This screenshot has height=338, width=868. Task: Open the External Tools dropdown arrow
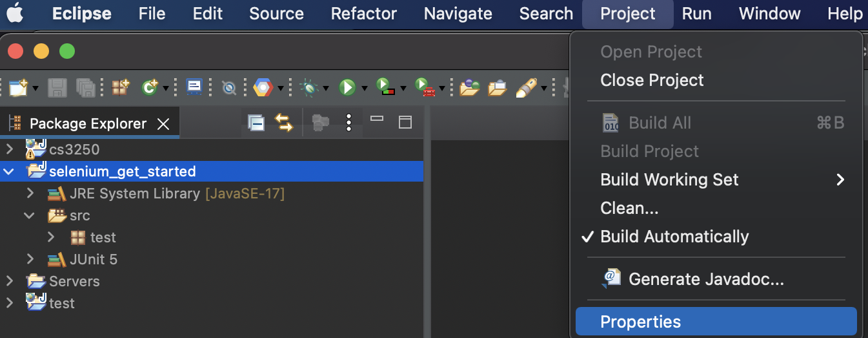click(441, 88)
